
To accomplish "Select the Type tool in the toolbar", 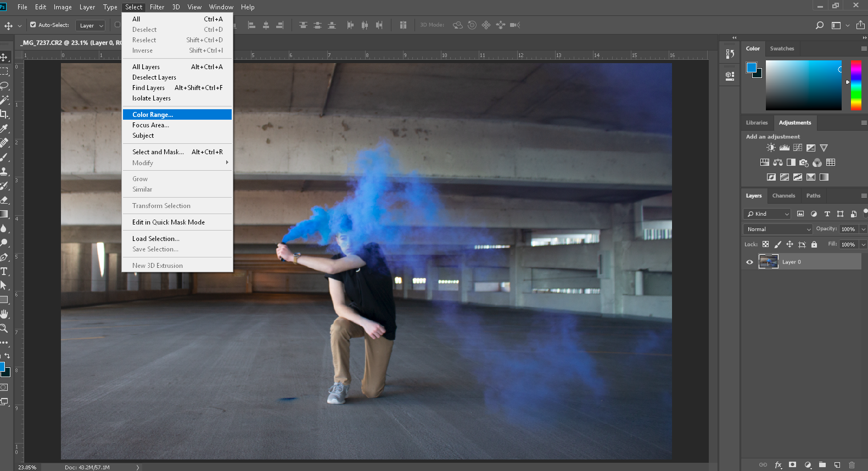I will pyautogui.click(x=4, y=271).
